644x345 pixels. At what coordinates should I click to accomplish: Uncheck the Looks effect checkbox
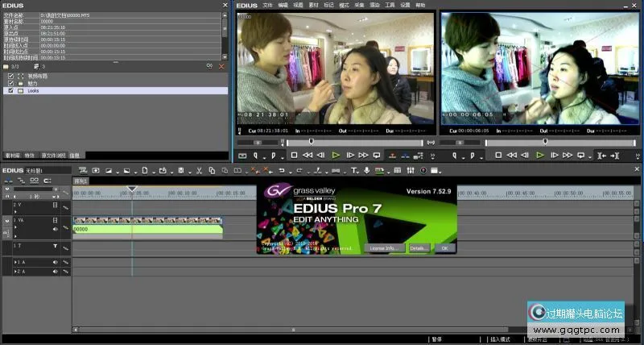(10, 91)
